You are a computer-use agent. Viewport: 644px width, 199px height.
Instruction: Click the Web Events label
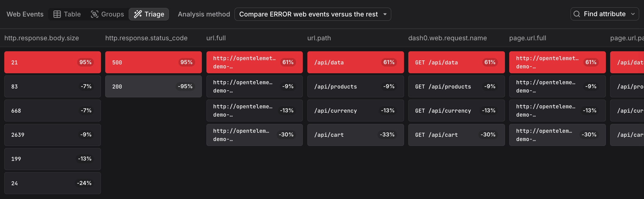coord(25,14)
